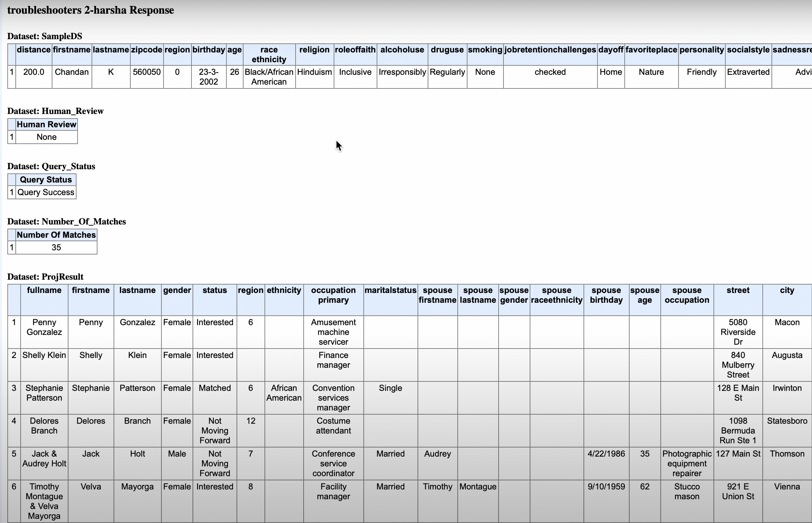The image size is (812, 523).
Task: Click the 'fullname' header in ProjResult
Action: (x=44, y=291)
